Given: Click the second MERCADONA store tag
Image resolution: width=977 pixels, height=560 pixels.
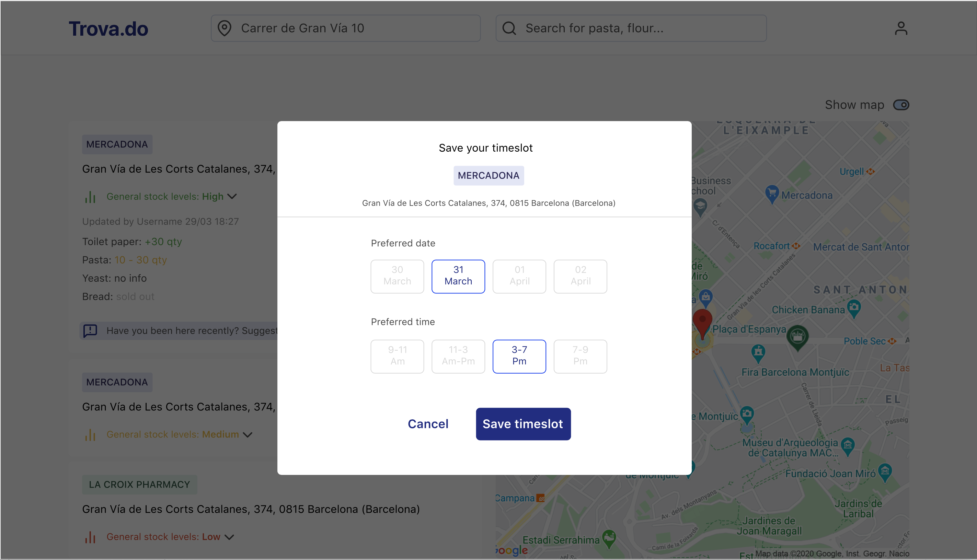Looking at the screenshot, I should 117,382.
